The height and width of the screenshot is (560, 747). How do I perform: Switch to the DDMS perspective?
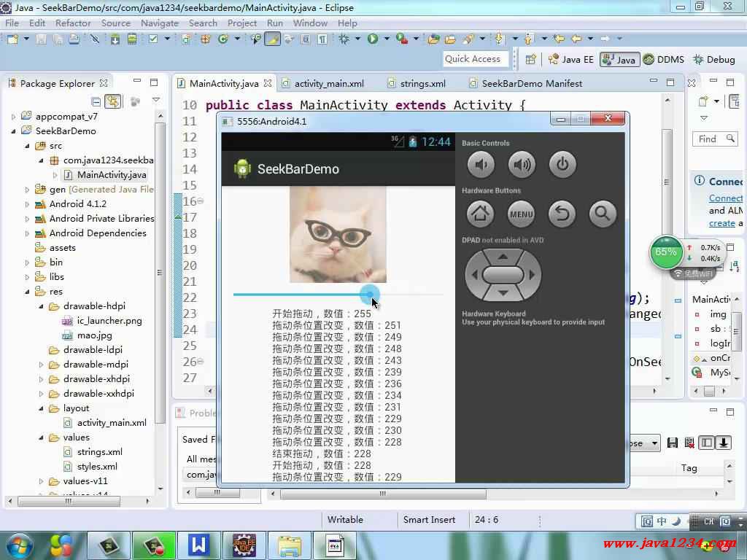(664, 60)
